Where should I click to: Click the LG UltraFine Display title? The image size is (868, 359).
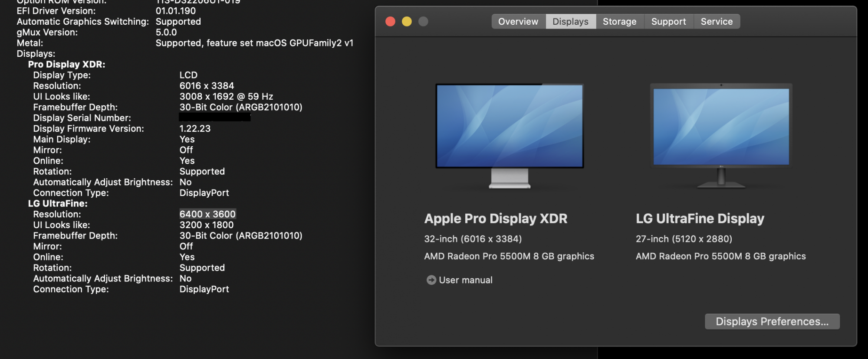(700, 219)
